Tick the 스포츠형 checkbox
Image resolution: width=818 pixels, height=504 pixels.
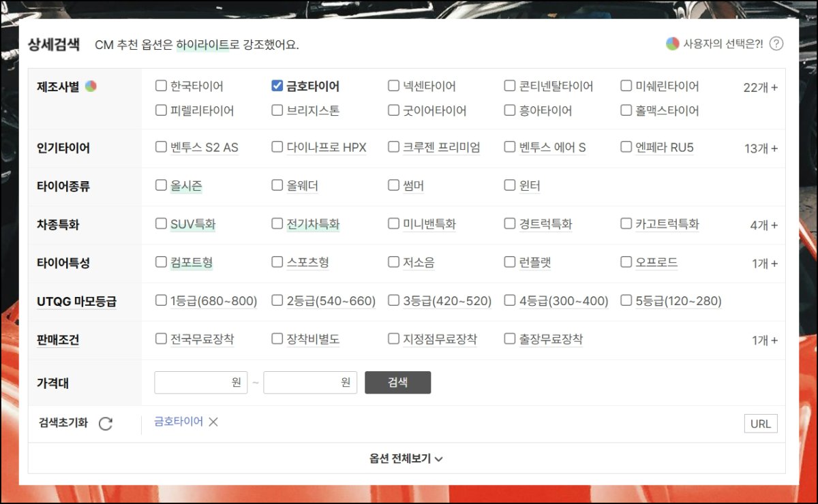click(277, 262)
